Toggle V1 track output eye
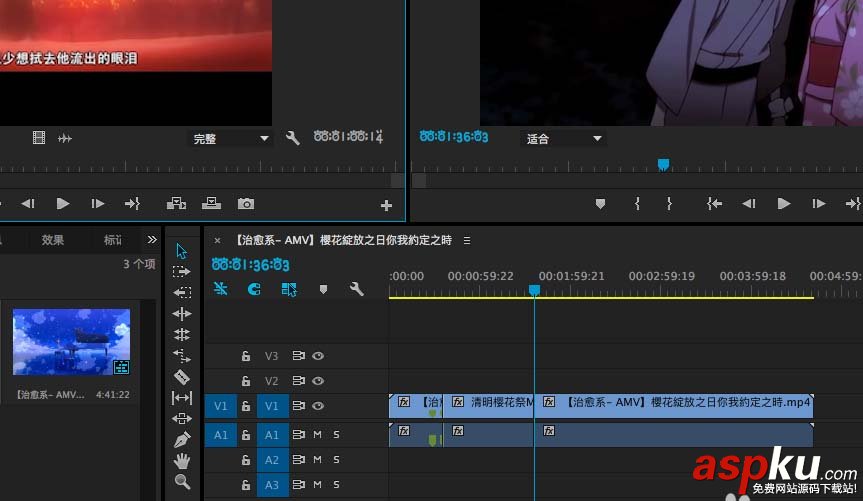863x501 pixels. 318,406
